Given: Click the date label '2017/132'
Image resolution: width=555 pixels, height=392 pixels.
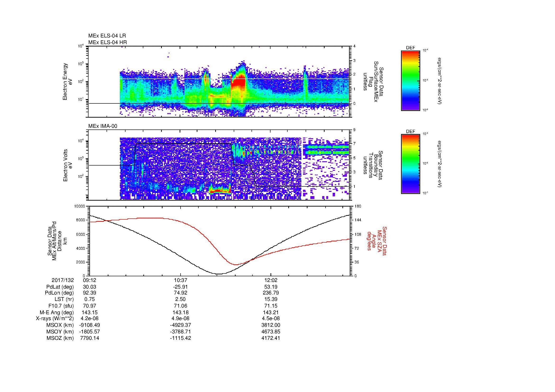Looking at the screenshot, I should [x=63, y=280].
